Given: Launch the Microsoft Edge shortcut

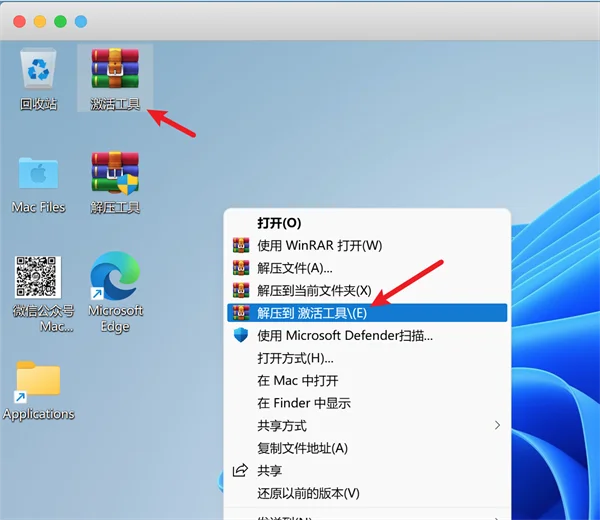Looking at the screenshot, I should [115, 293].
